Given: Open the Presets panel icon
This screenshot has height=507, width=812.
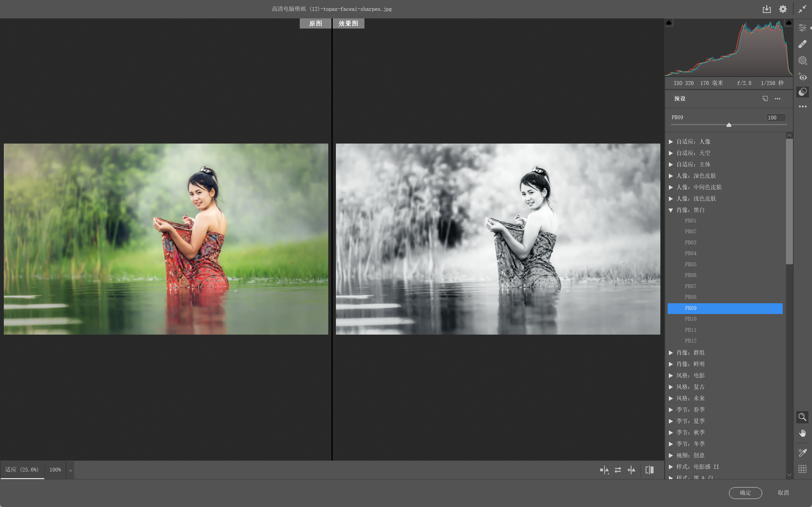Looking at the screenshot, I should [802, 92].
